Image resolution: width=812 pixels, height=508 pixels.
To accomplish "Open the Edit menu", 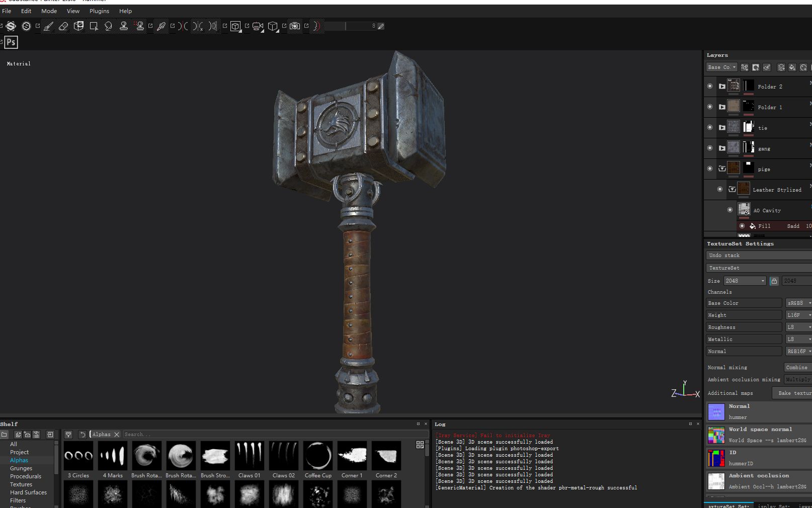I will coord(26,11).
